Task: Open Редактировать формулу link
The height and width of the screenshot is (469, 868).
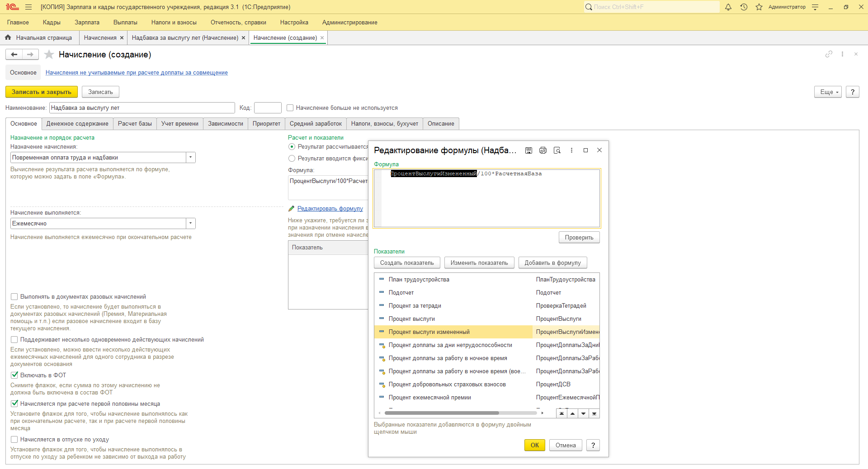Action: [330, 209]
